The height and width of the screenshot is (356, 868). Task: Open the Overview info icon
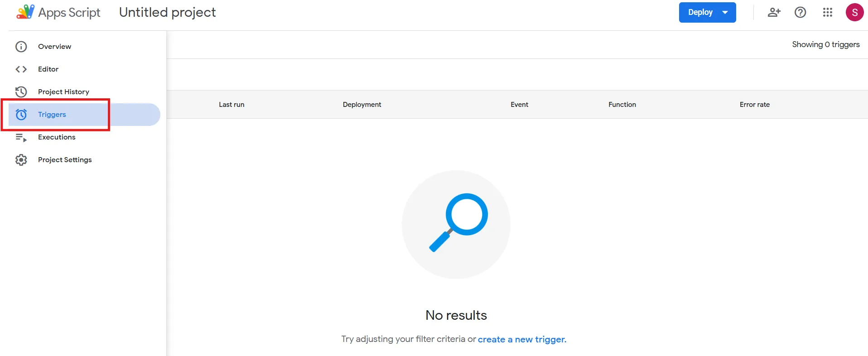click(21, 47)
